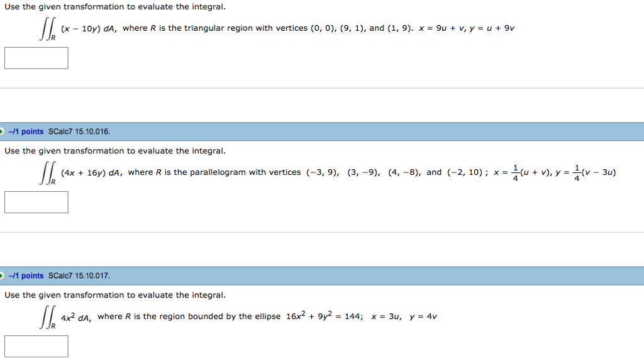
Task: Click the SCalc7 15.10.016 question label
Action: pos(79,132)
